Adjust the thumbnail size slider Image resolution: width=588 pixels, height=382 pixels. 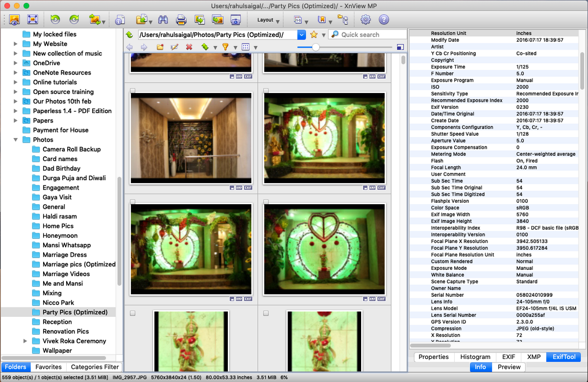[316, 47]
